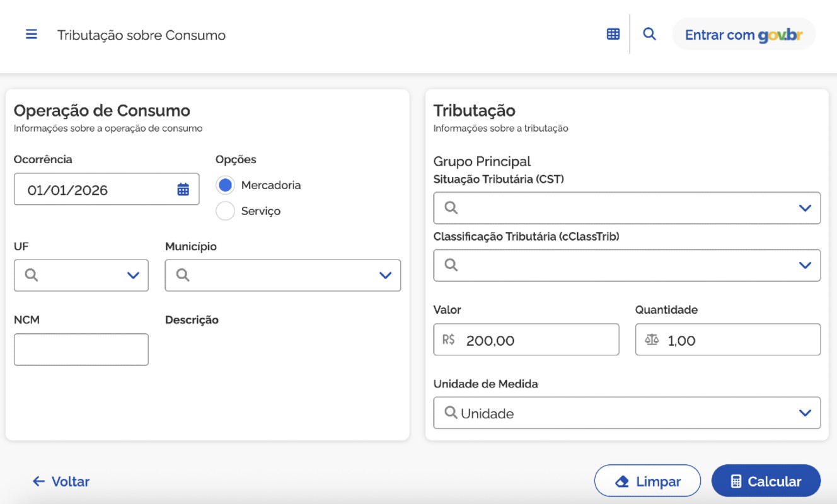Expand the Unidade de Medida dropdown
The image size is (837, 504).
click(x=804, y=413)
